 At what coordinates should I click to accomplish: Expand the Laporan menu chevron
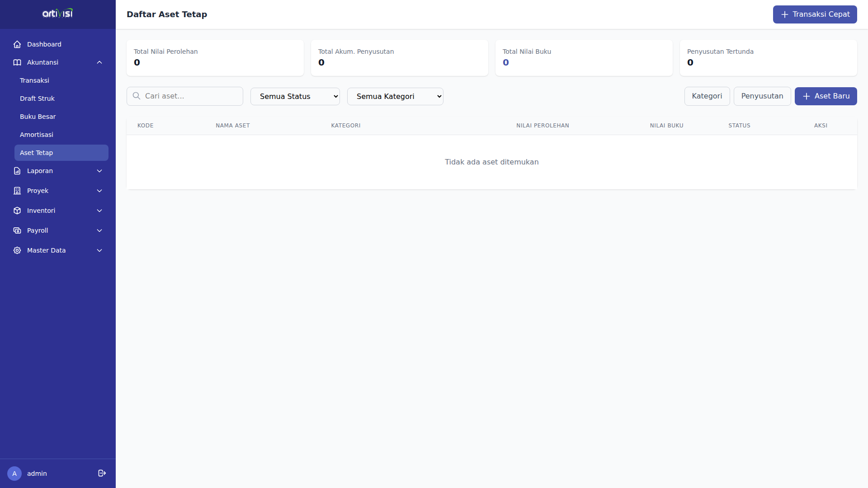pos(99,171)
